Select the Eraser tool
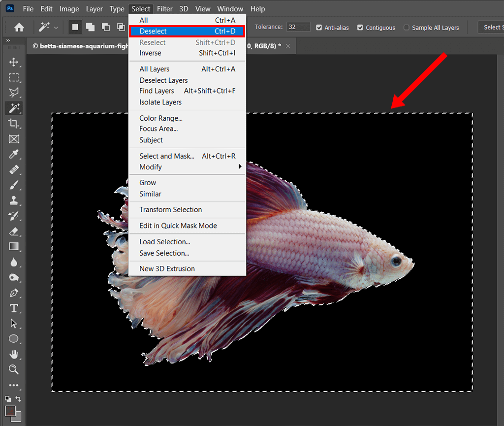The height and width of the screenshot is (426, 504). click(x=13, y=231)
